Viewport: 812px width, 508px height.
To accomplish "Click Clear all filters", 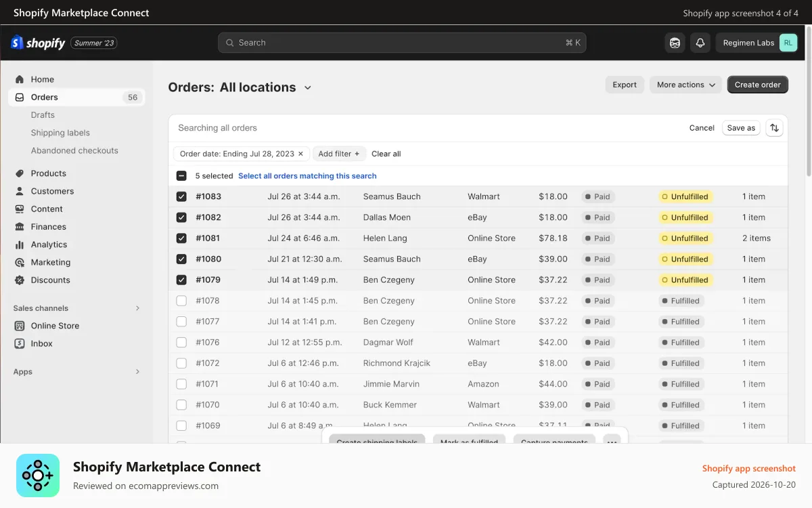I will [386, 154].
